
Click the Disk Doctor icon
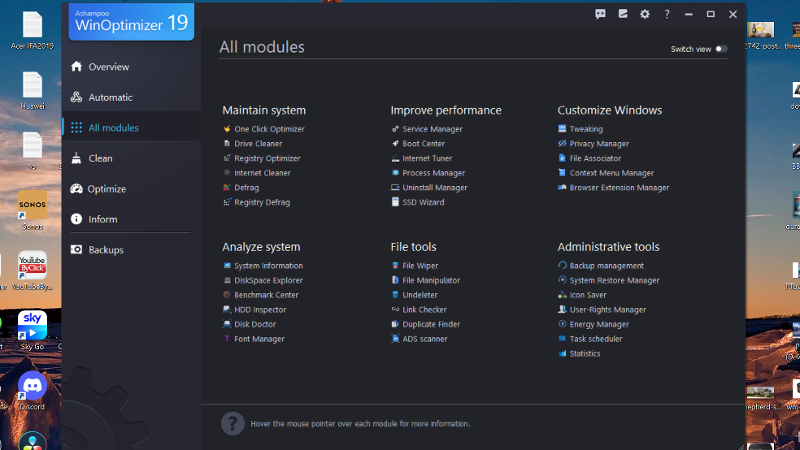pyautogui.click(x=227, y=324)
